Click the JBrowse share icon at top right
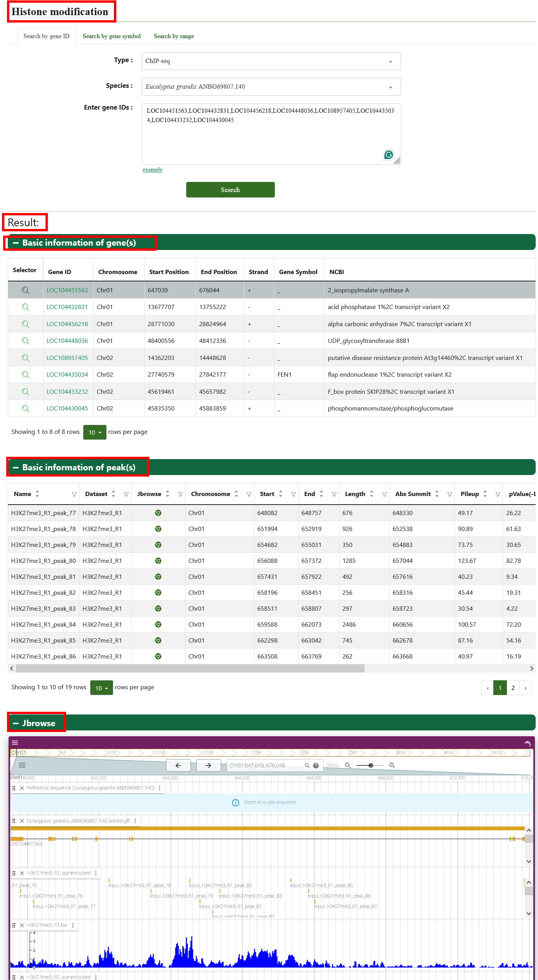The height and width of the screenshot is (980, 538). [x=528, y=743]
